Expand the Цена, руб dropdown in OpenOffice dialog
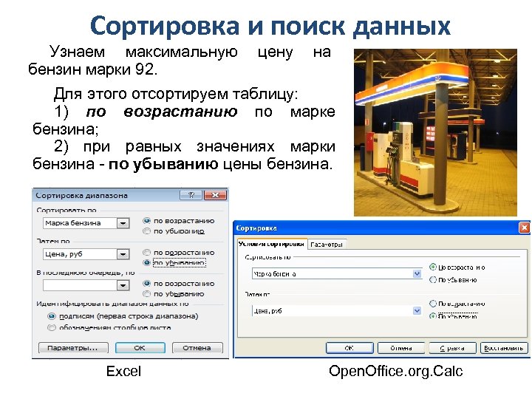Viewport: 532px width, 399px height. tap(417, 310)
